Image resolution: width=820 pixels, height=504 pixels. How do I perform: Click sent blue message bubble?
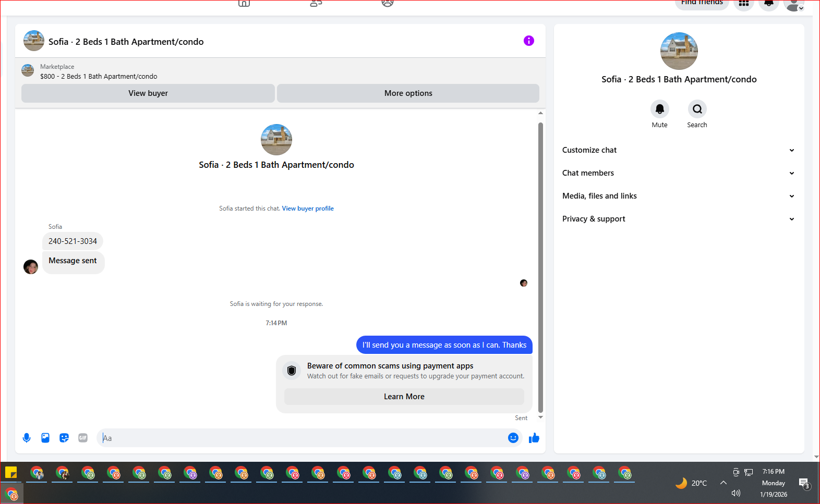pyautogui.click(x=444, y=345)
